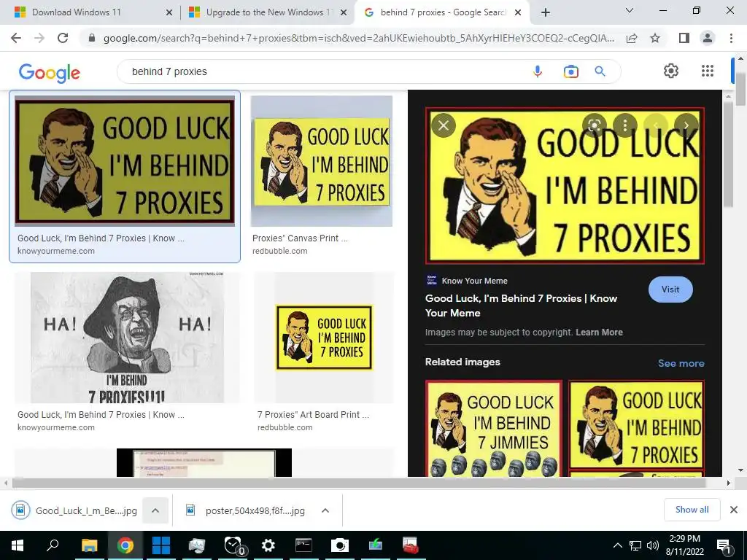Open the Command Prompt taskbar icon
This screenshot has width=747, height=560.
(303, 545)
